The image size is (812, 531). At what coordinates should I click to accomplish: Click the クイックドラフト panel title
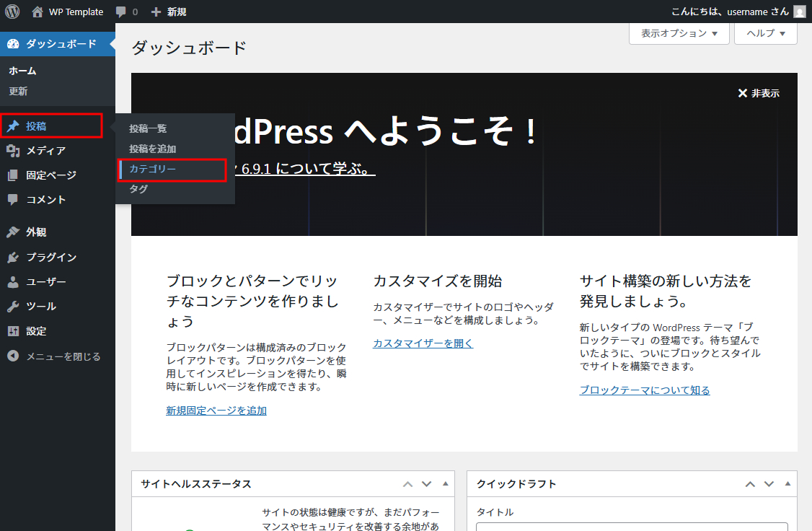tap(516, 484)
